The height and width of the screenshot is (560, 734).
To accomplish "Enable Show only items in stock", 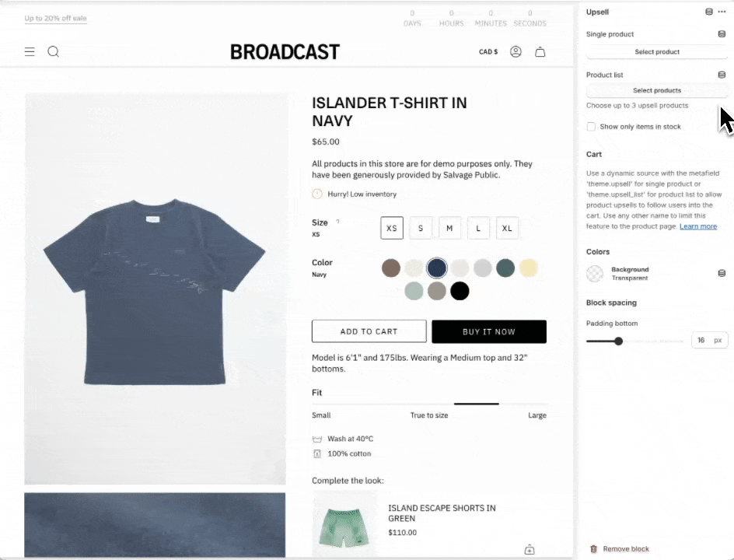I will tap(591, 127).
